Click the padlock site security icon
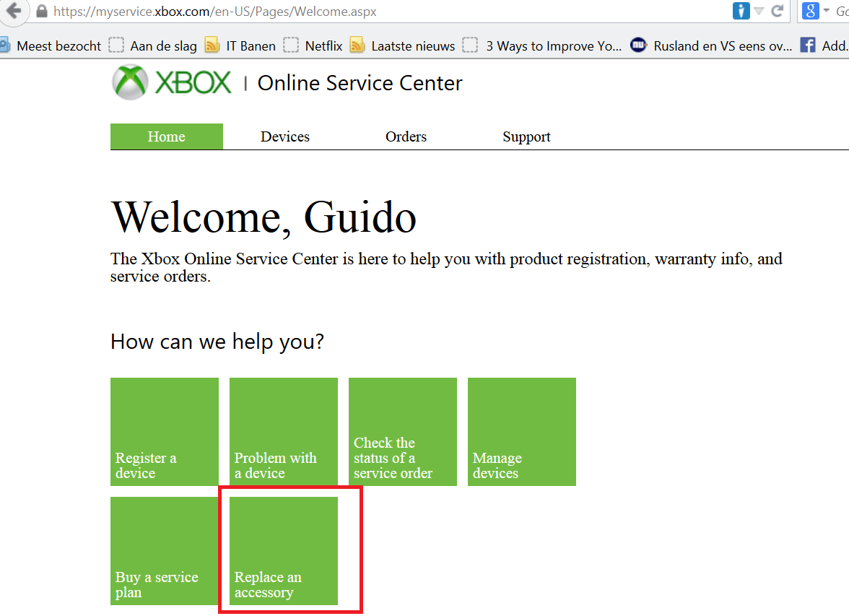849x616 pixels. click(x=42, y=12)
